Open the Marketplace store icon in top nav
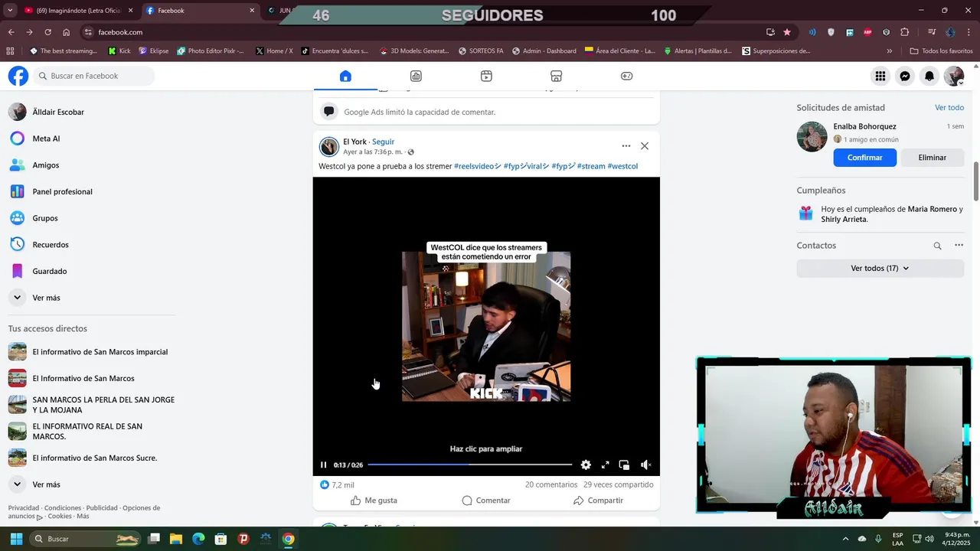 557,76
